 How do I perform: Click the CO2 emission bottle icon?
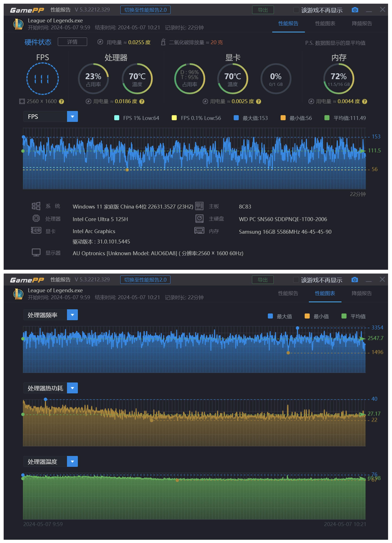tap(163, 42)
